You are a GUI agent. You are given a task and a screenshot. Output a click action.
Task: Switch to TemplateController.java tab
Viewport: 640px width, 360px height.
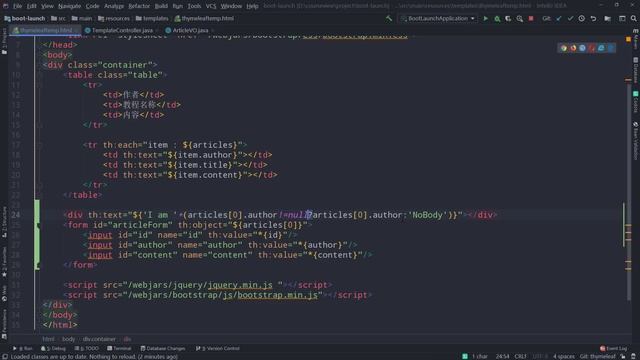point(122,30)
